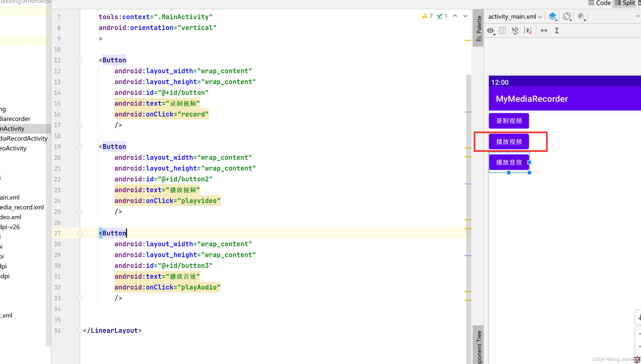Select the 播放音效 button in design preview
The height and width of the screenshot is (364, 641).
(509, 162)
